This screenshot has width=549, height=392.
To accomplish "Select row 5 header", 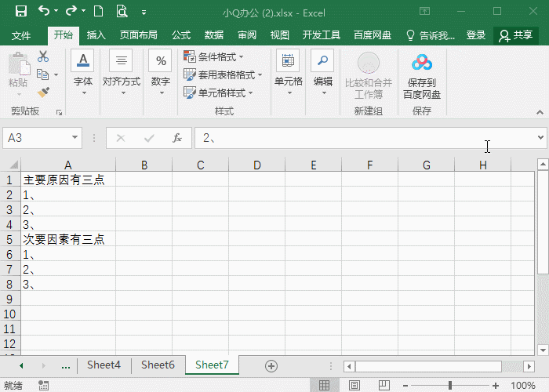I will pyautogui.click(x=9, y=240).
